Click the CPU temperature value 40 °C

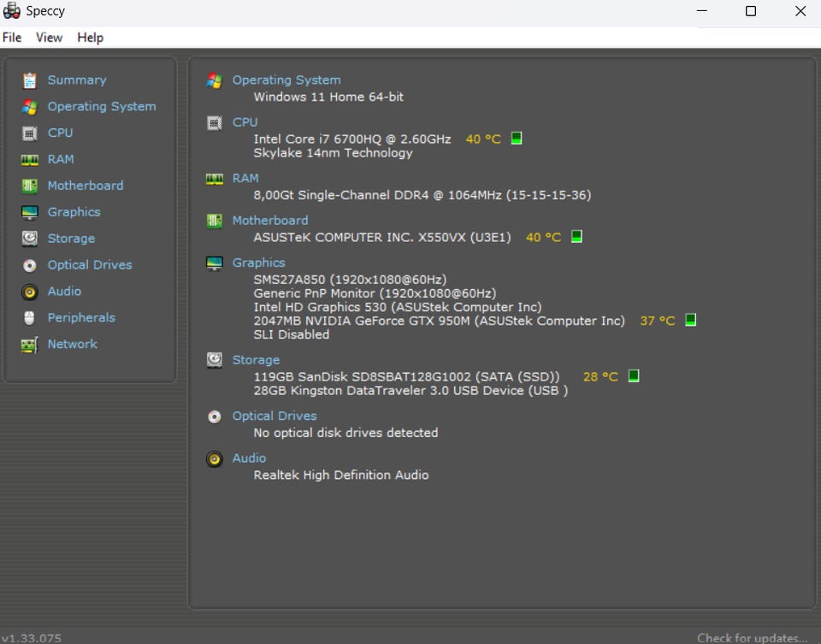click(483, 139)
